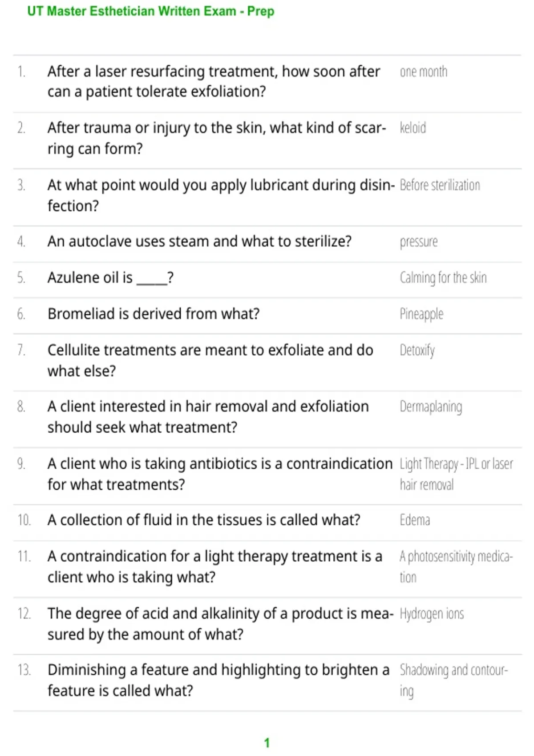The image size is (534, 756).
Task: Click the Bromeliad derived from question
Action: point(153,314)
